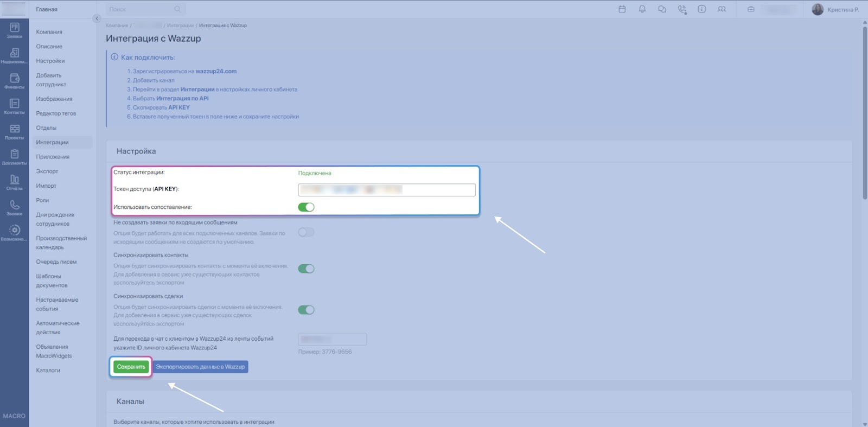Select Интеграции in the company menu
The image size is (868, 427).
52,142
